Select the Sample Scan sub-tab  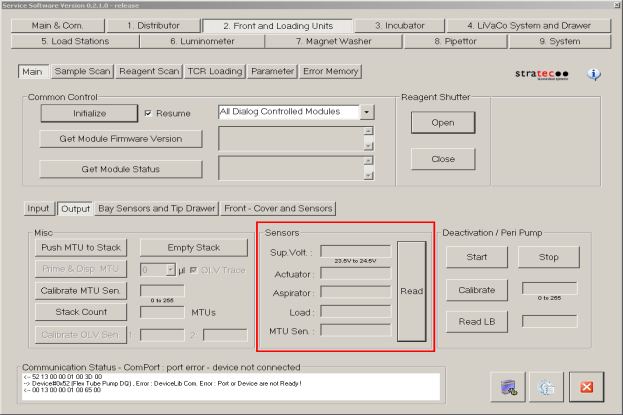(x=82, y=72)
